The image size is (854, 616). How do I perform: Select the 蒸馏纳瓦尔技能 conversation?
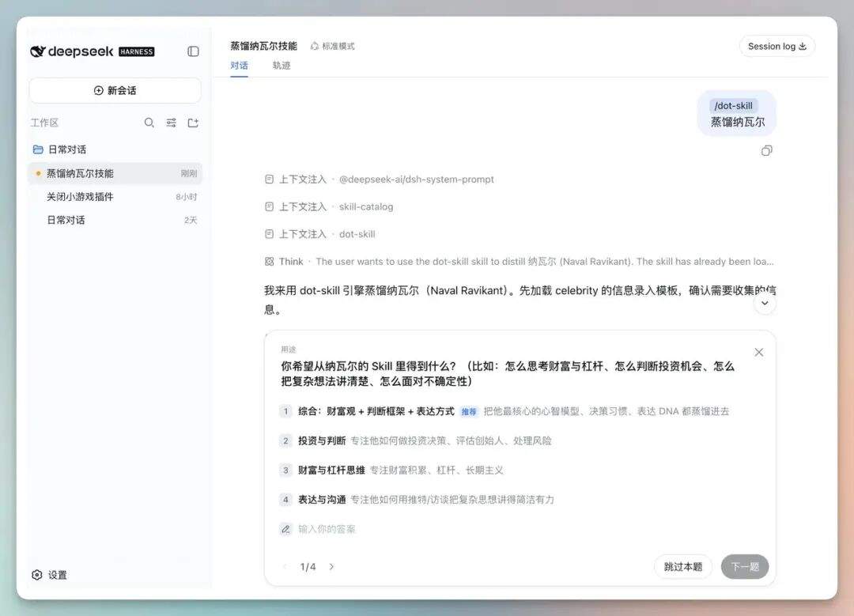point(115,173)
